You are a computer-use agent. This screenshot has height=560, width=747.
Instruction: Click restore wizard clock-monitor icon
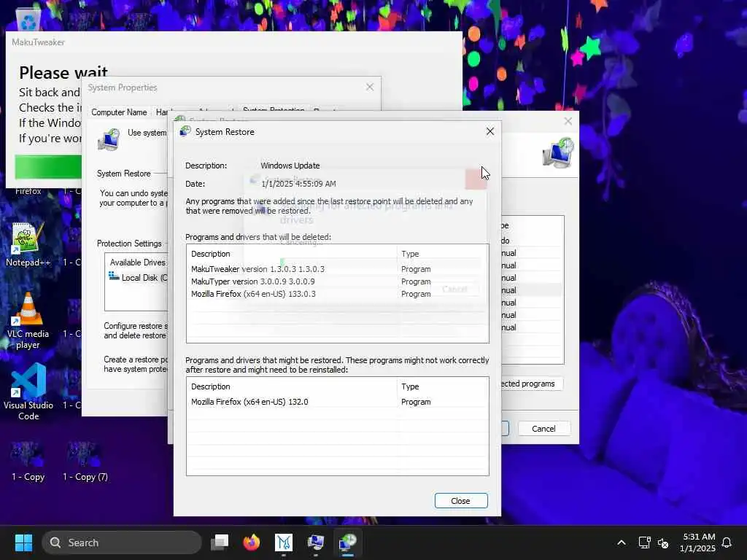coord(558,153)
